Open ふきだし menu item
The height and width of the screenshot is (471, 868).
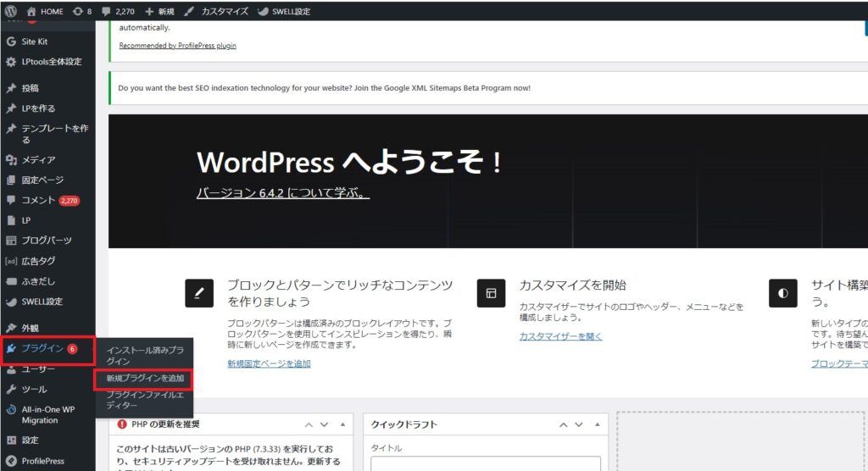(38, 281)
